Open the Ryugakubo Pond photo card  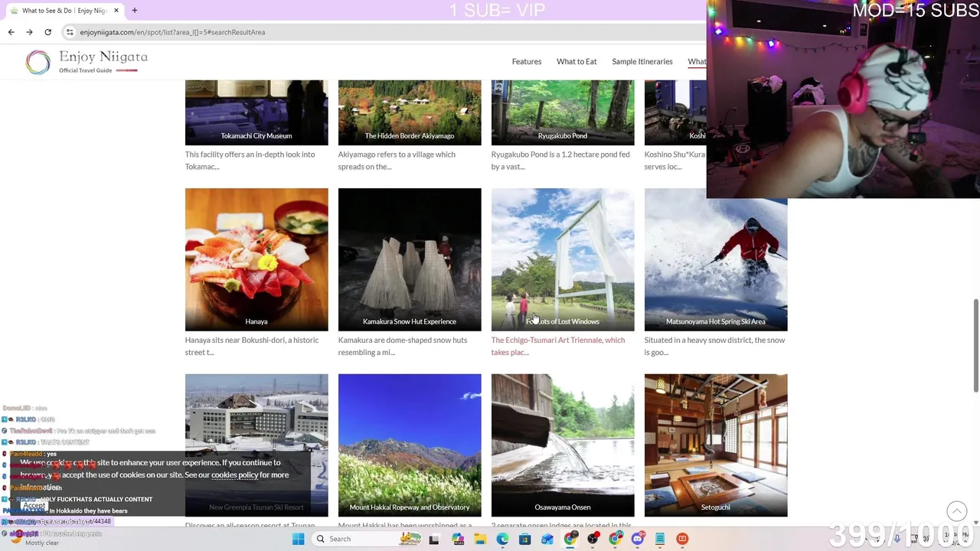pos(563,112)
